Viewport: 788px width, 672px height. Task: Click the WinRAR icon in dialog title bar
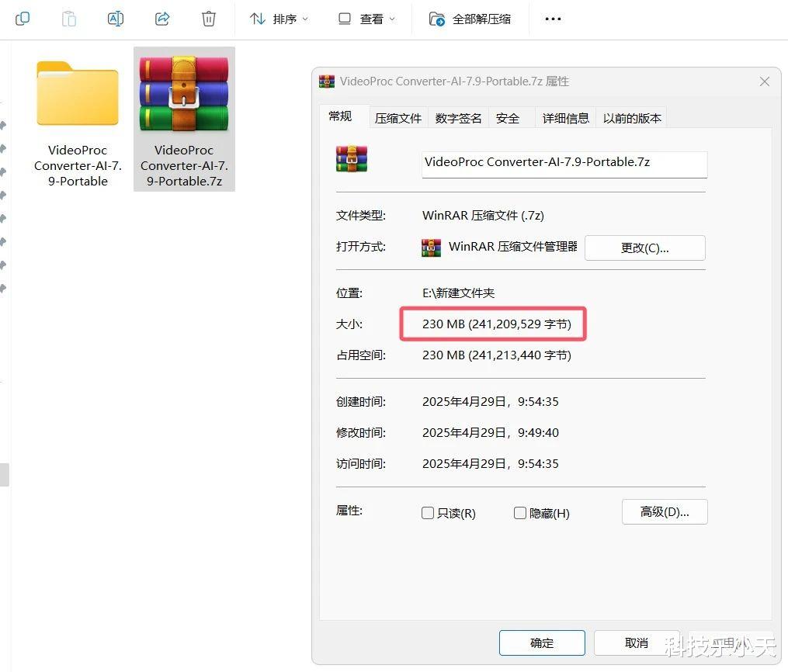coord(327,81)
